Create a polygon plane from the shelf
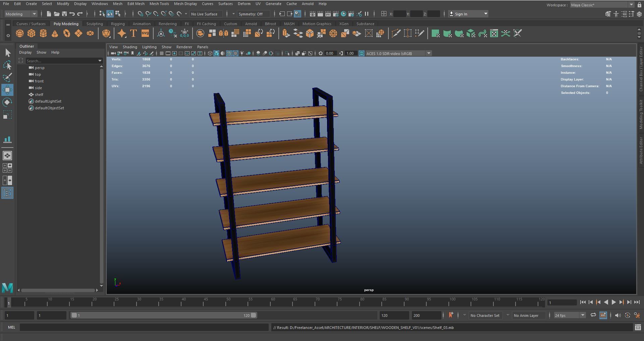Viewport: 644px width, 341px height. click(78, 33)
